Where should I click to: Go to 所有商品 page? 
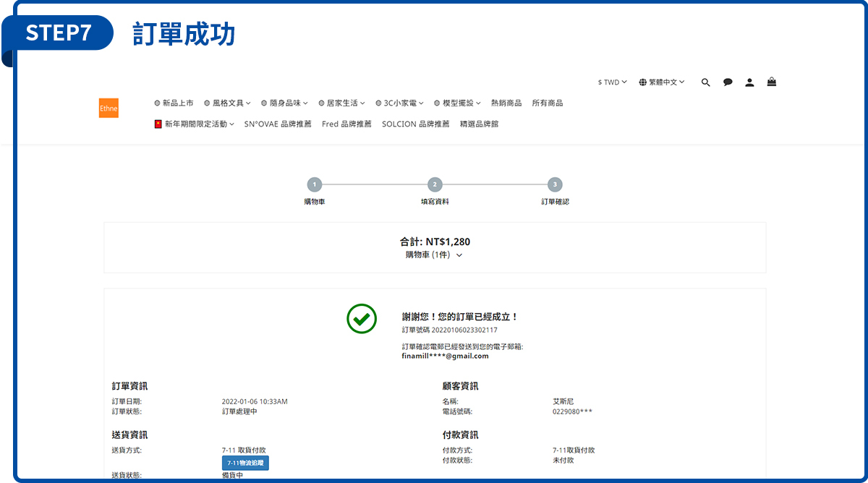pyautogui.click(x=547, y=103)
